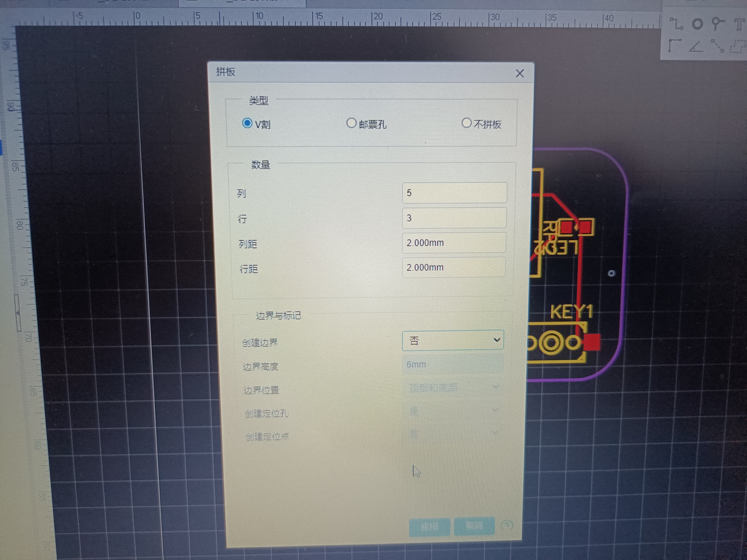Screen dimensions: 747x560
Task: Click the 类型 section label
Action: [259, 101]
